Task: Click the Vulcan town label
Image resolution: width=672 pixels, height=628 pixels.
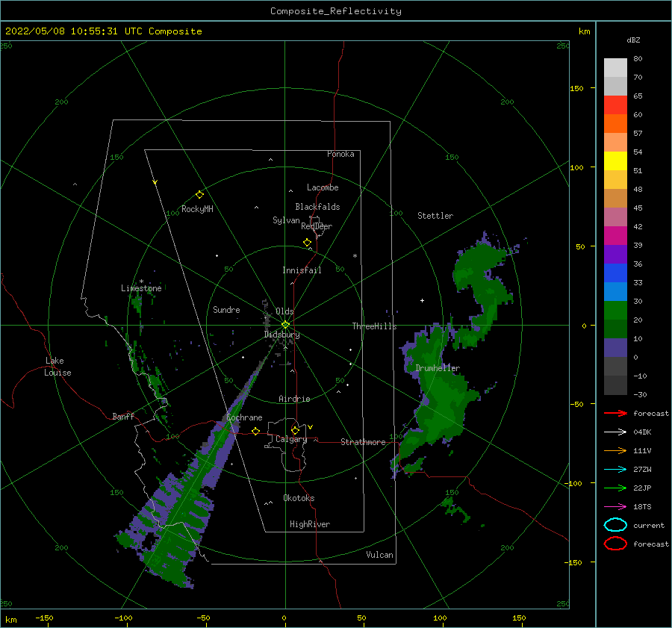Action: coord(380,555)
